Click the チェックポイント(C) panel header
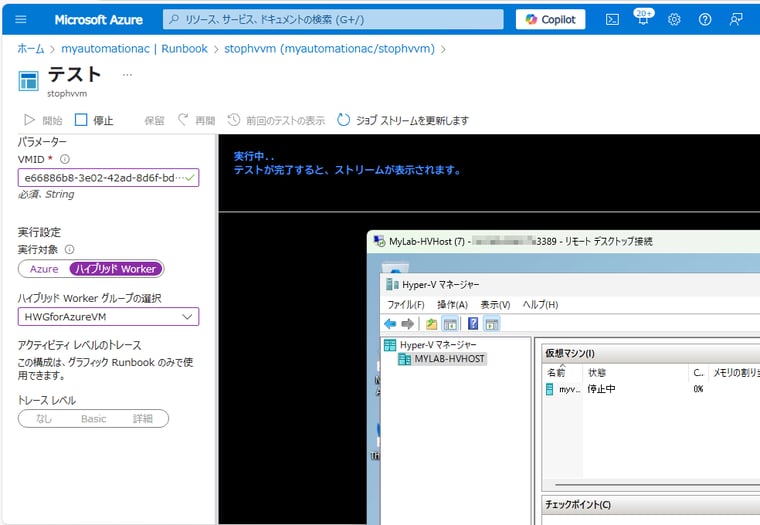Screen dimensions: 760x525 click(650, 505)
